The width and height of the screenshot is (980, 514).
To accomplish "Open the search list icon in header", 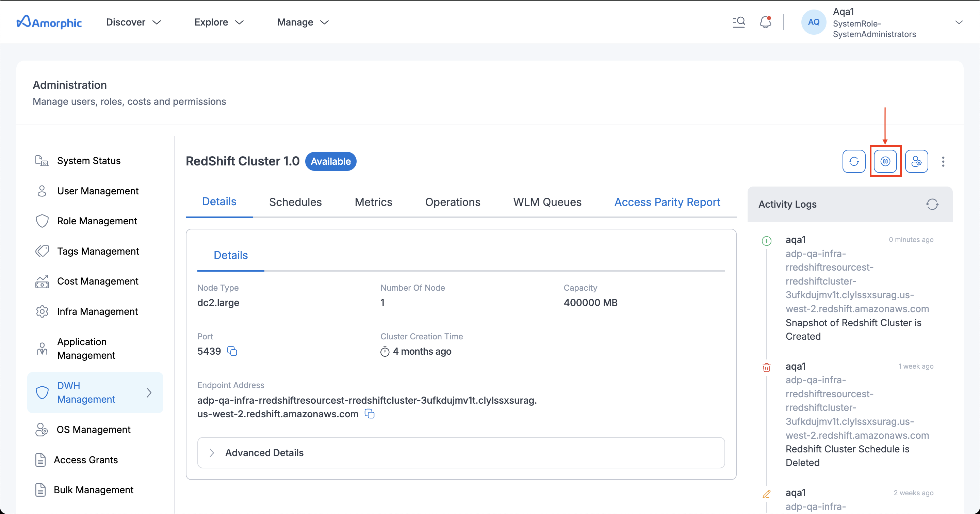I will 739,22.
